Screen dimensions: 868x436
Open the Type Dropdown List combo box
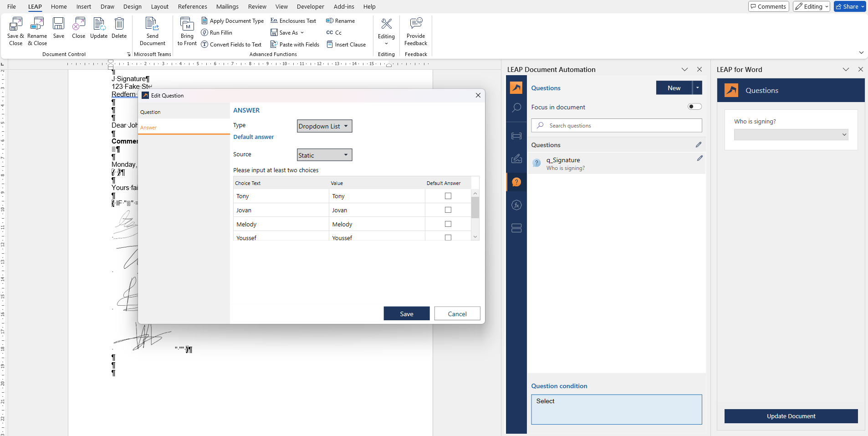pyautogui.click(x=324, y=126)
